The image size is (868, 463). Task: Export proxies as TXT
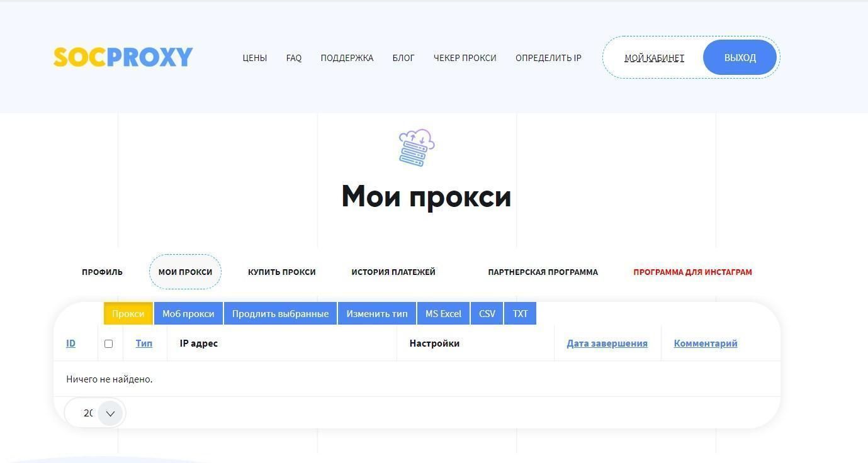point(520,313)
